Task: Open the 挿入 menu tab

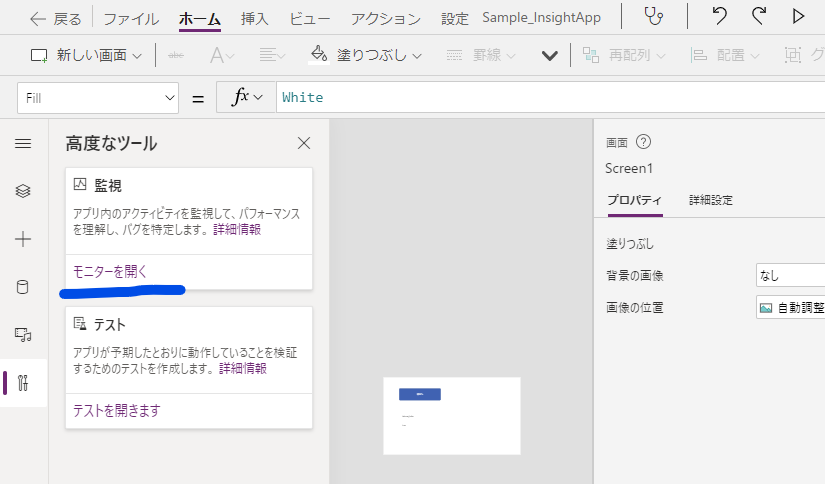Action: click(x=255, y=19)
